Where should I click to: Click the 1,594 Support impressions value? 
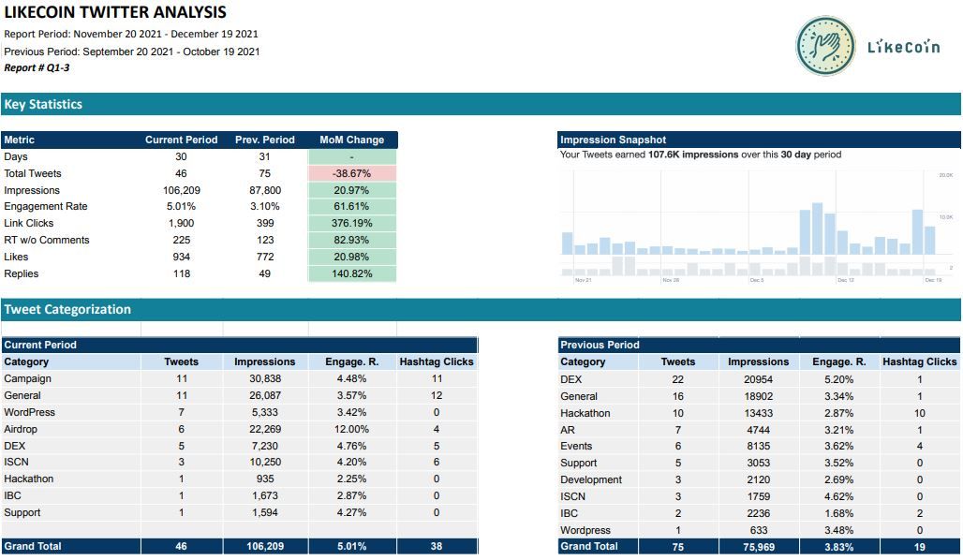pos(265,513)
